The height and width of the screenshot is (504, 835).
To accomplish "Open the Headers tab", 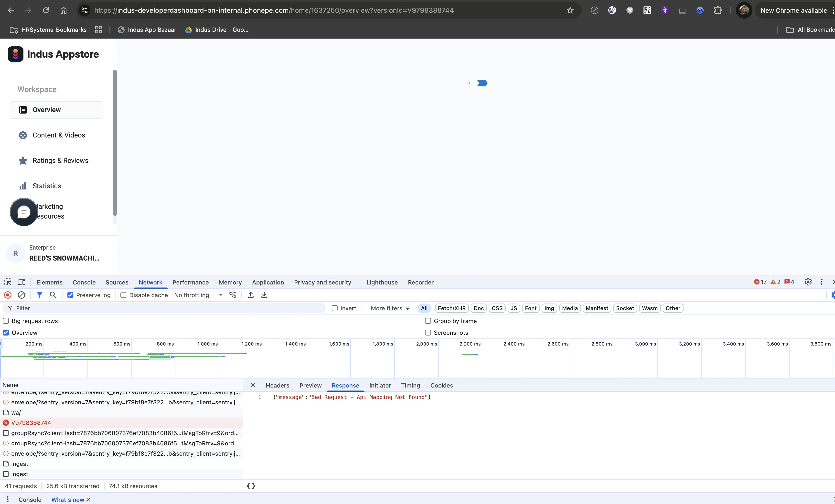I will (277, 386).
